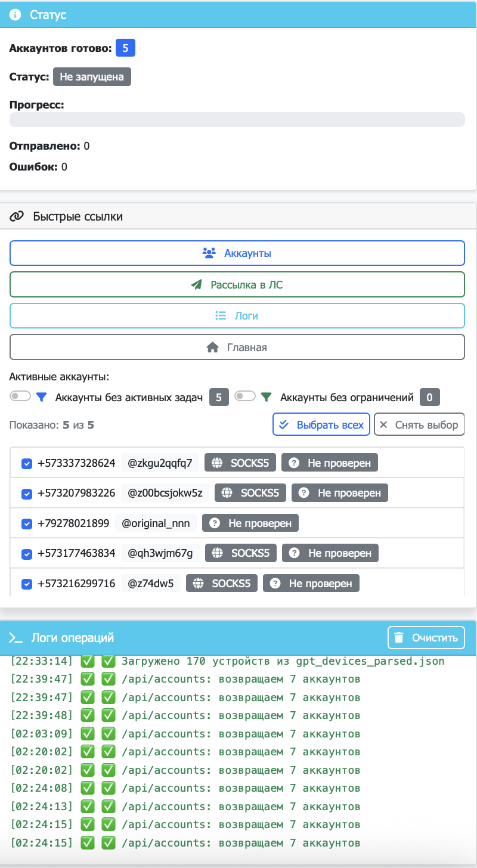Click the people icon on the Аккаунты button

[x=208, y=253]
